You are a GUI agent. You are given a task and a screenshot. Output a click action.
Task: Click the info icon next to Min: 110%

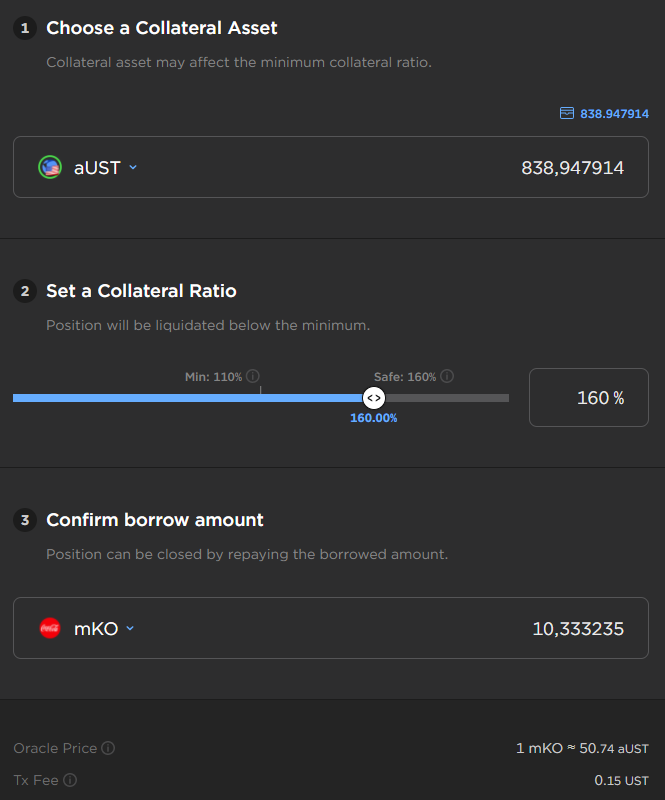click(x=253, y=377)
